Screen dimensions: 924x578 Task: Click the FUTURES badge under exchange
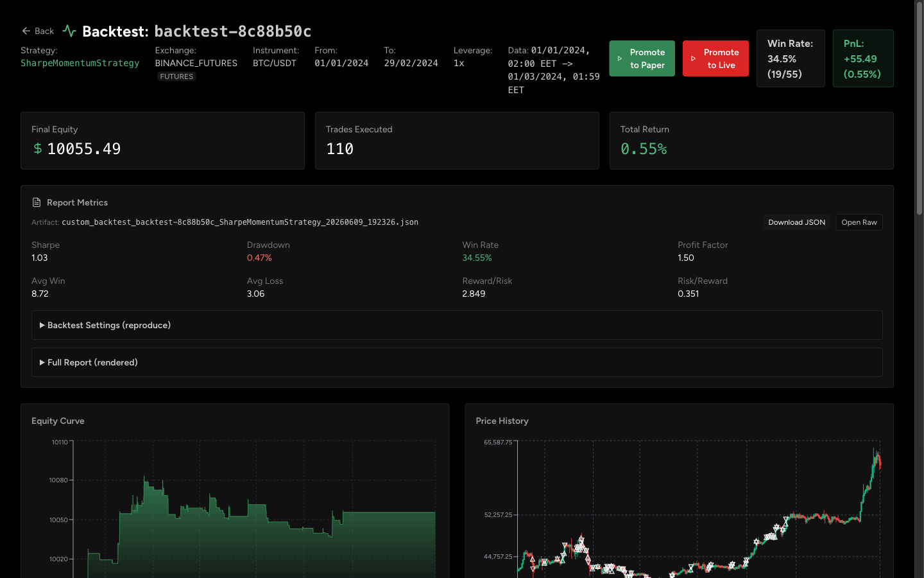pyautogui.click(x=176, y=76)
